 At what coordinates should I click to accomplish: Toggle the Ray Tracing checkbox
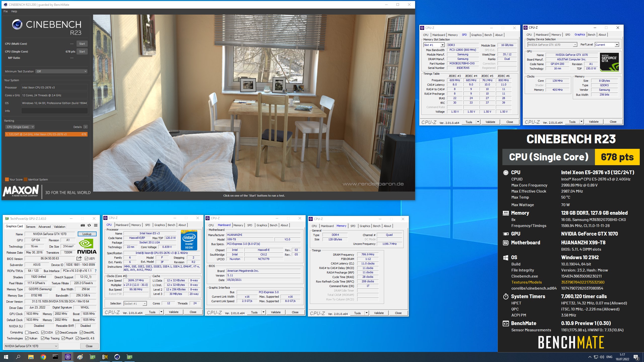(43, 338)
